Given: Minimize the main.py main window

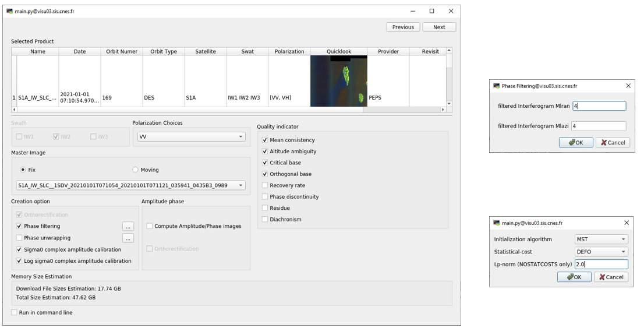Looking at the screenshot, I should [x=413, y=11].
